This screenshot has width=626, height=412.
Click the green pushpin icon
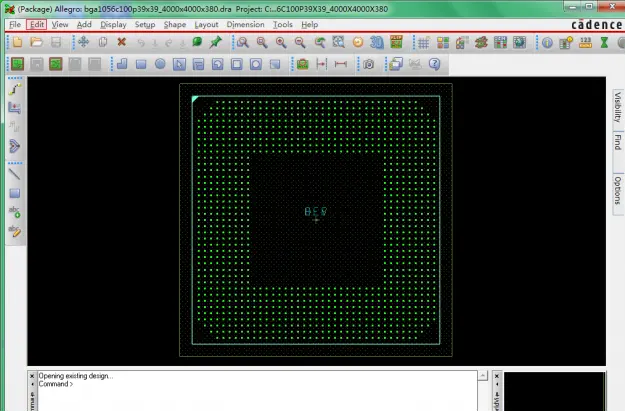click(216, 42)
